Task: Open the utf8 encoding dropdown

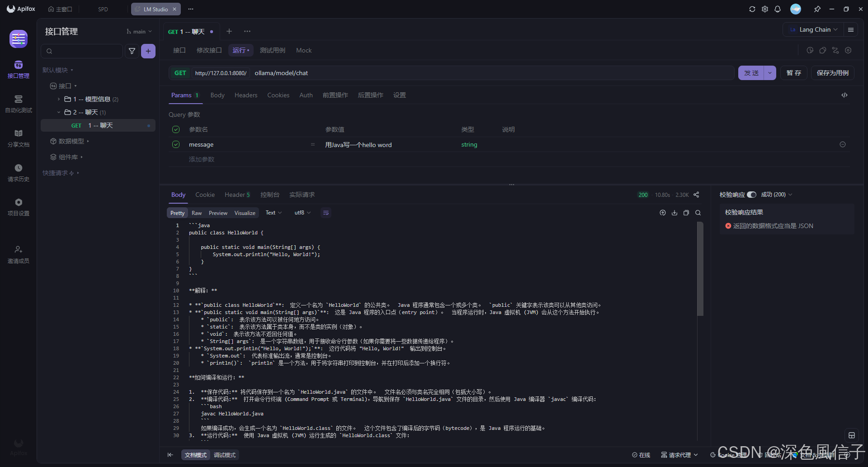Action: 302,213
